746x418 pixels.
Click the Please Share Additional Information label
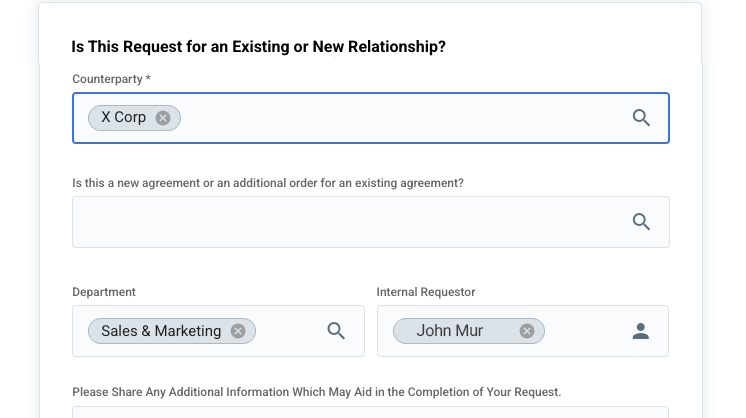coord(316,392)
